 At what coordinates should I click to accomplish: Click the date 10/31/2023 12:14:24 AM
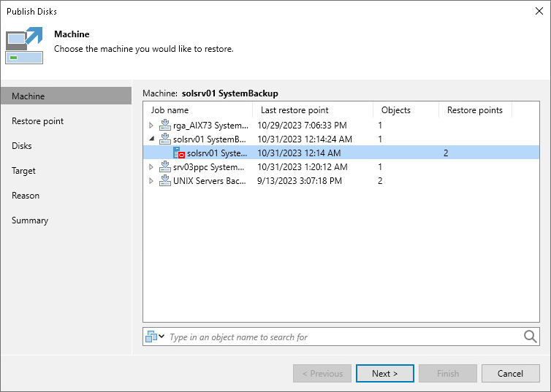pos(305,139)
